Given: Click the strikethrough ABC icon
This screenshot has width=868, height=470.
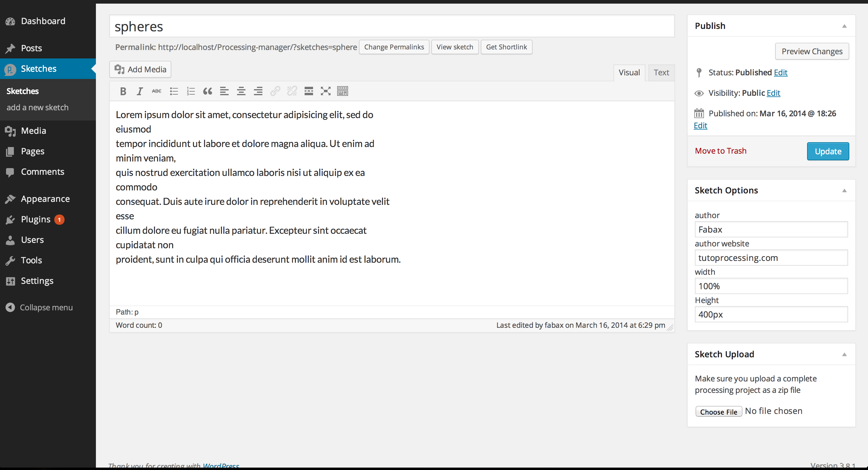Looking at the screenshot, I should click(x=157, y=91).
